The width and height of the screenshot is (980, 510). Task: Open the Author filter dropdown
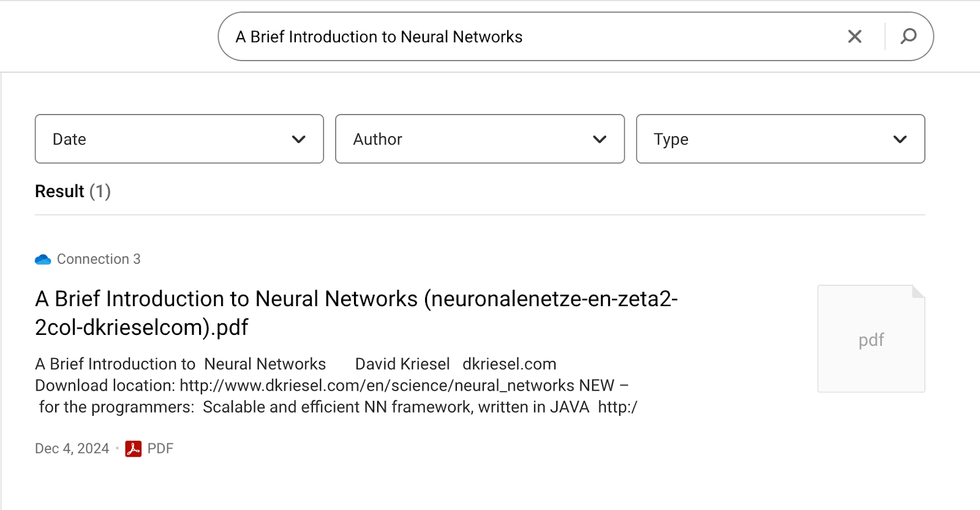click(x=480, y=139)
